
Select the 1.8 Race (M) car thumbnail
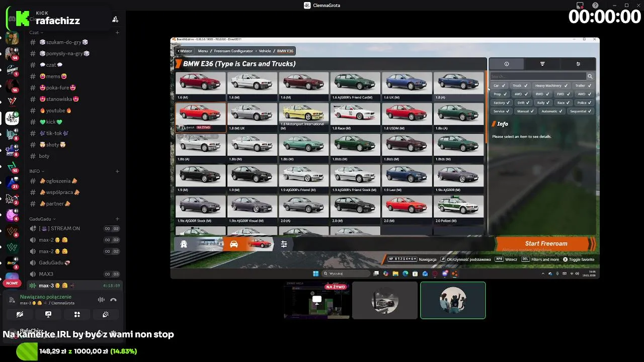coord(355,118)
